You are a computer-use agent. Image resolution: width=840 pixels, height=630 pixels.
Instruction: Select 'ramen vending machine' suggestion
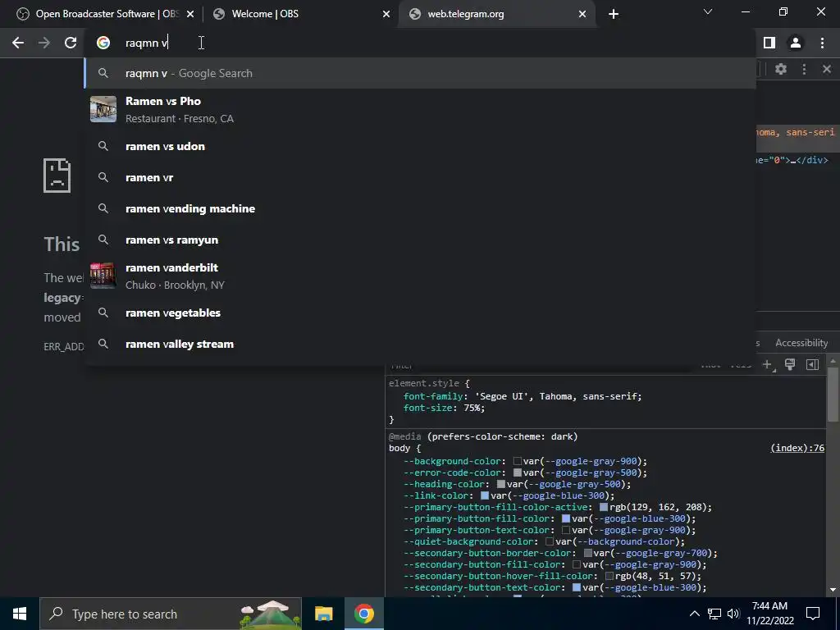pos(420,208)
